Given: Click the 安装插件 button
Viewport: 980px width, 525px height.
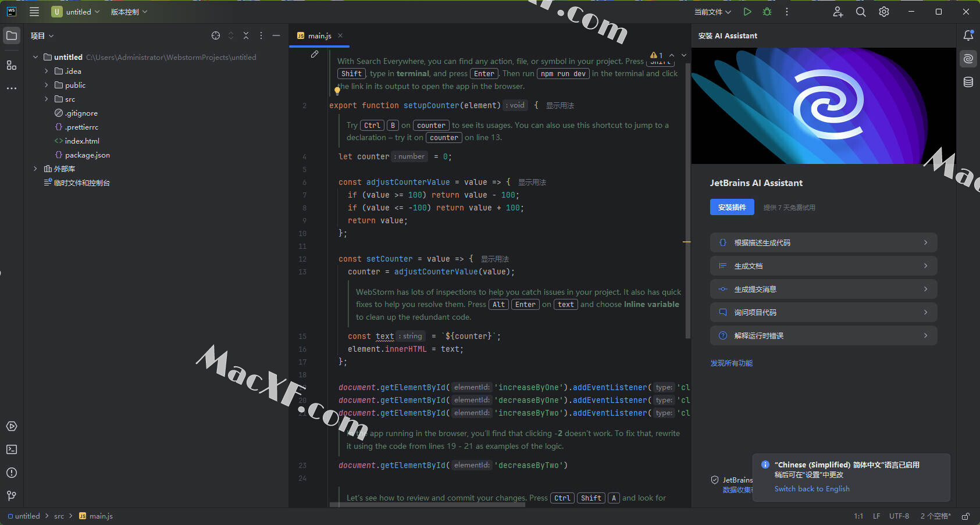Looking at the screenshot, I should 732,207.
